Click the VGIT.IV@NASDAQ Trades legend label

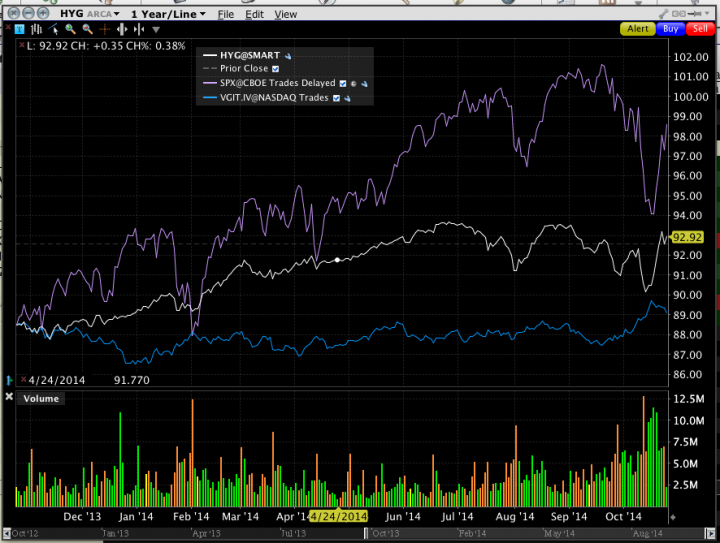(274, 98)
